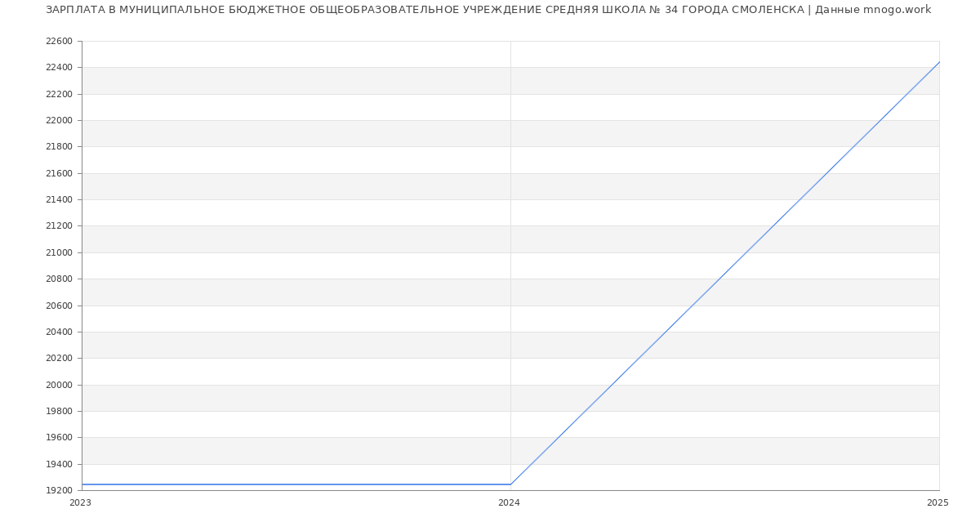Image resolution: width=980 pixels, height=531 pixels.
Task: Select the line's starting data point at 2023
Action: click(82, 484)
